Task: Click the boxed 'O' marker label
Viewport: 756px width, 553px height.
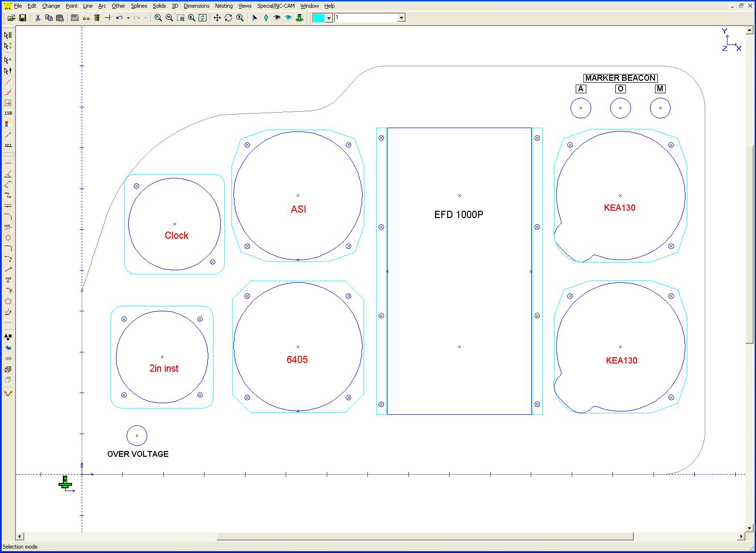Action: (x=621, y=89)
